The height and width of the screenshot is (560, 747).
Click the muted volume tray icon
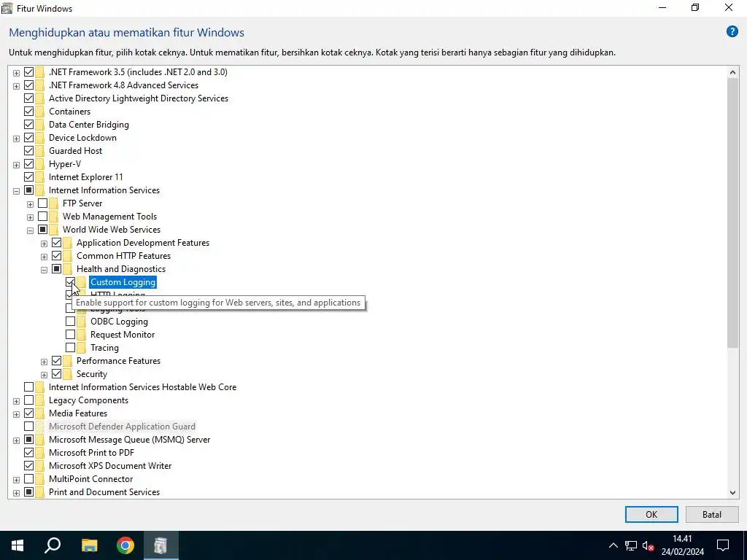tap(648, 545)
